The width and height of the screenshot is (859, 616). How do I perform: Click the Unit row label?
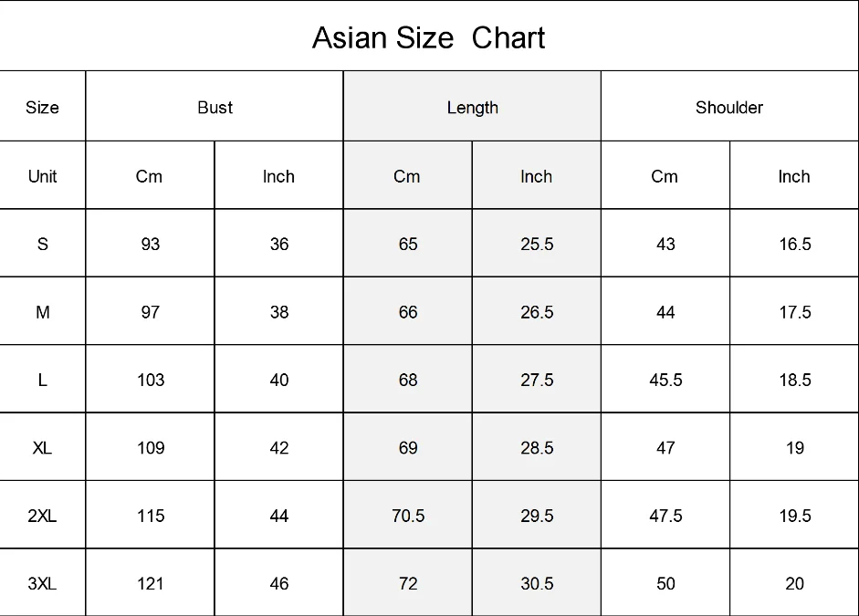42,176
